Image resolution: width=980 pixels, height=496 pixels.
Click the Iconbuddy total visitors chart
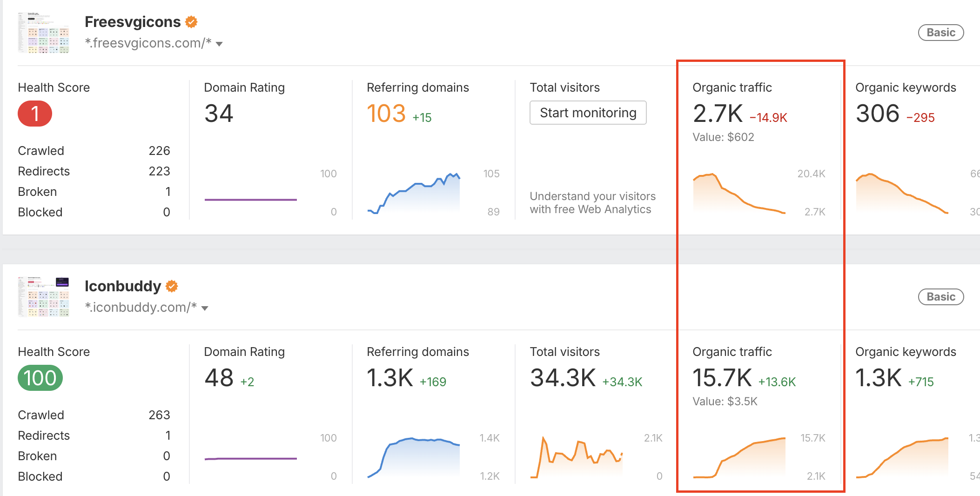577,457
